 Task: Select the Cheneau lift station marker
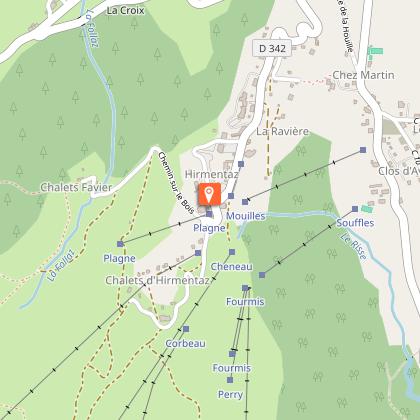tap(232, 252)
